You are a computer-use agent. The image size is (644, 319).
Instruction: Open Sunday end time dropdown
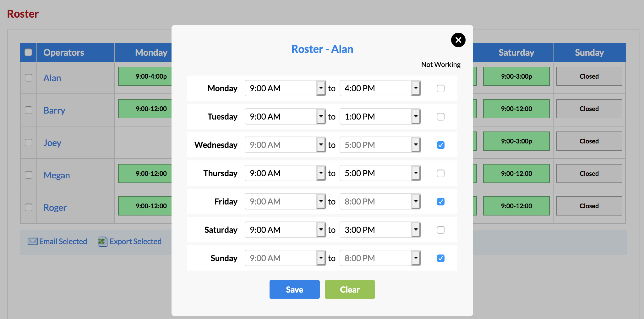[380, 258]
